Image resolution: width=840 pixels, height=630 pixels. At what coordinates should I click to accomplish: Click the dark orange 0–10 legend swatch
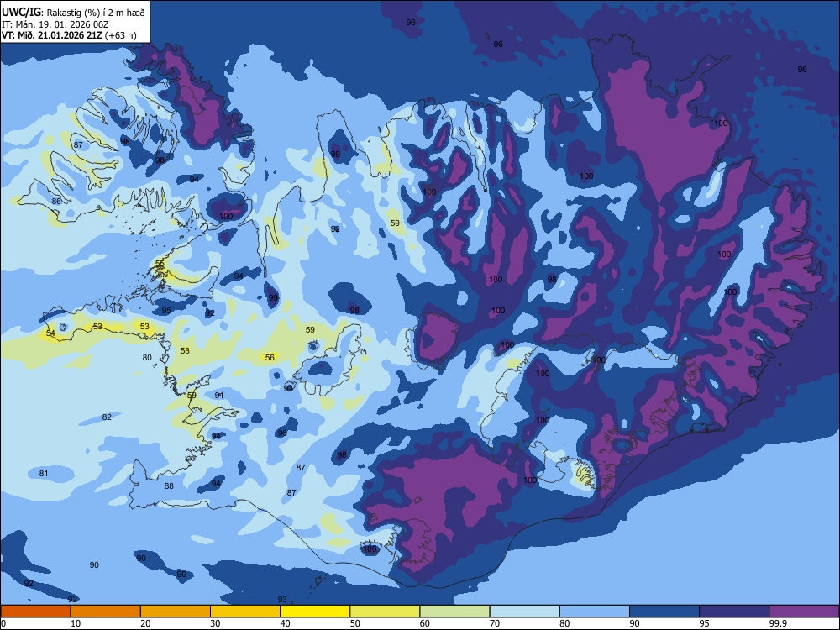coord(35,612)
